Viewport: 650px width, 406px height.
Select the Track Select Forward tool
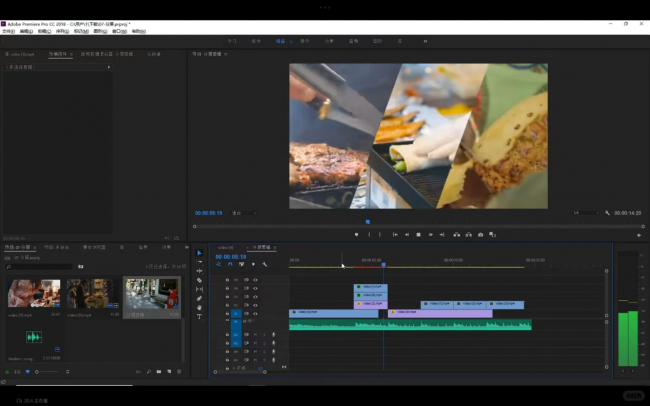pos(199,262)
